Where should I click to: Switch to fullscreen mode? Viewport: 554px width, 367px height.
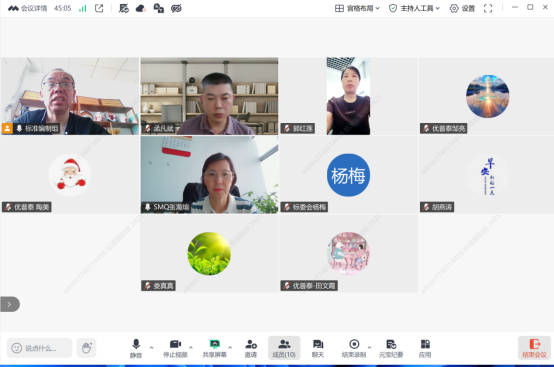click(x=488, y=8)
